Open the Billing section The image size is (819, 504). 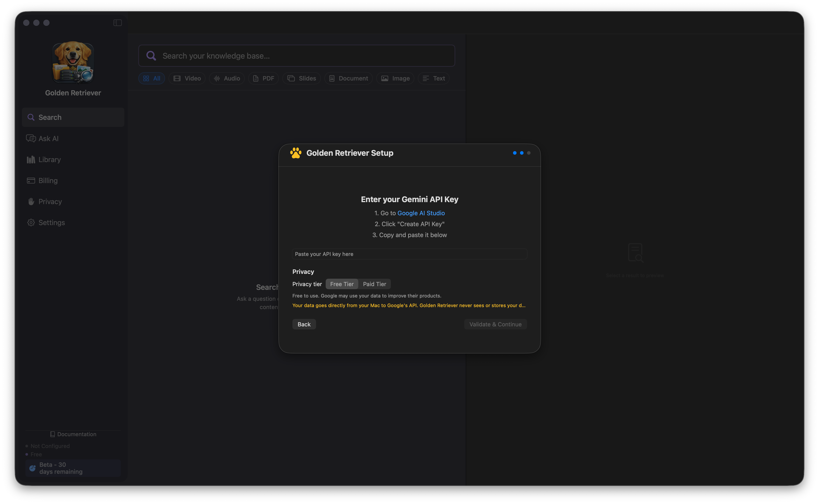[x=73, y=181]
